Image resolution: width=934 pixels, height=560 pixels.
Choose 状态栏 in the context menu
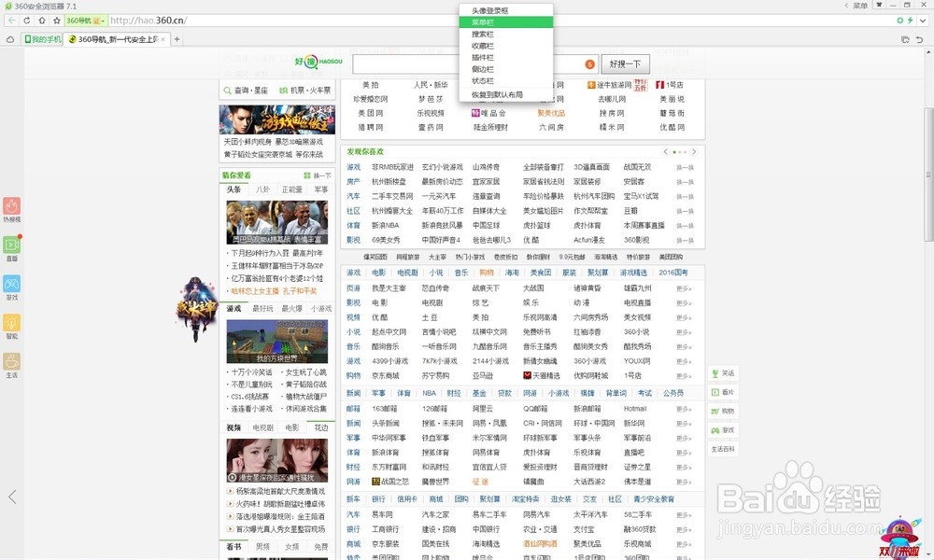[506, 81]
